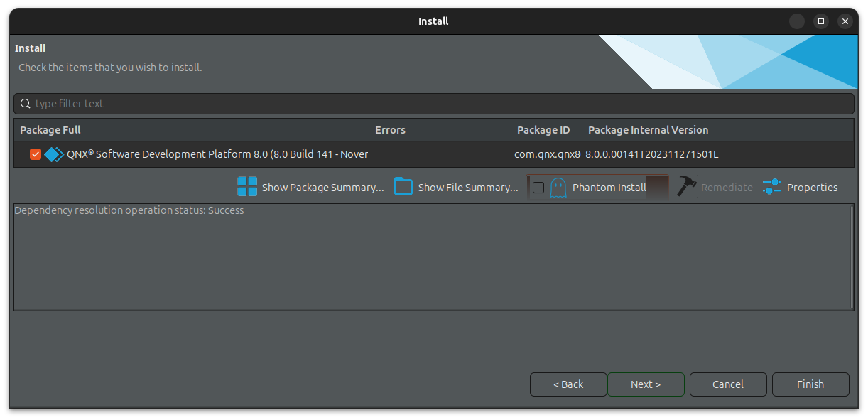Sort by Errors column header

(x=439, y=130)
